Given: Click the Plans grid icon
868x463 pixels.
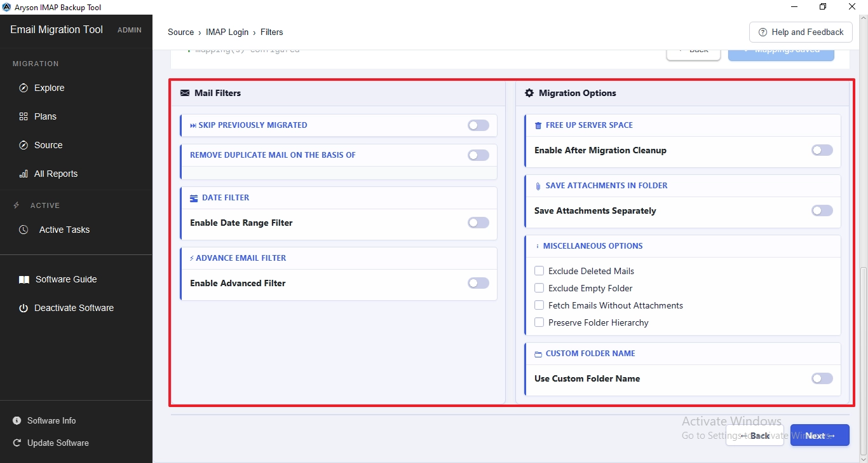Looking at the screenshot, I should click(24, 116).
